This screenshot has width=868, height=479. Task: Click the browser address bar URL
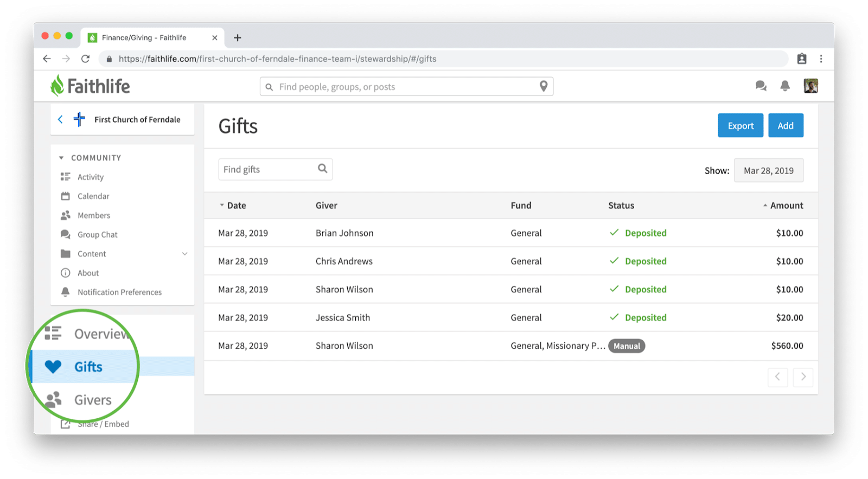click(x=277, y=59)
